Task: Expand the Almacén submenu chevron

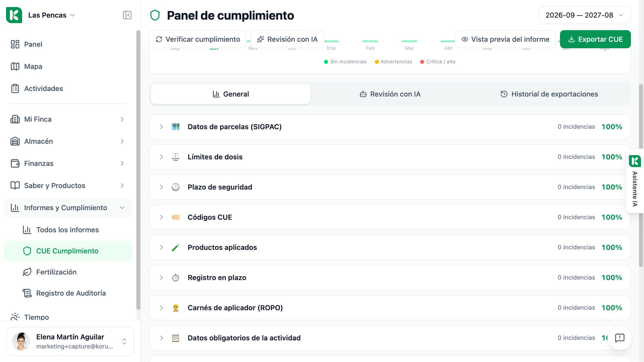Action: (x=122, y=141)
